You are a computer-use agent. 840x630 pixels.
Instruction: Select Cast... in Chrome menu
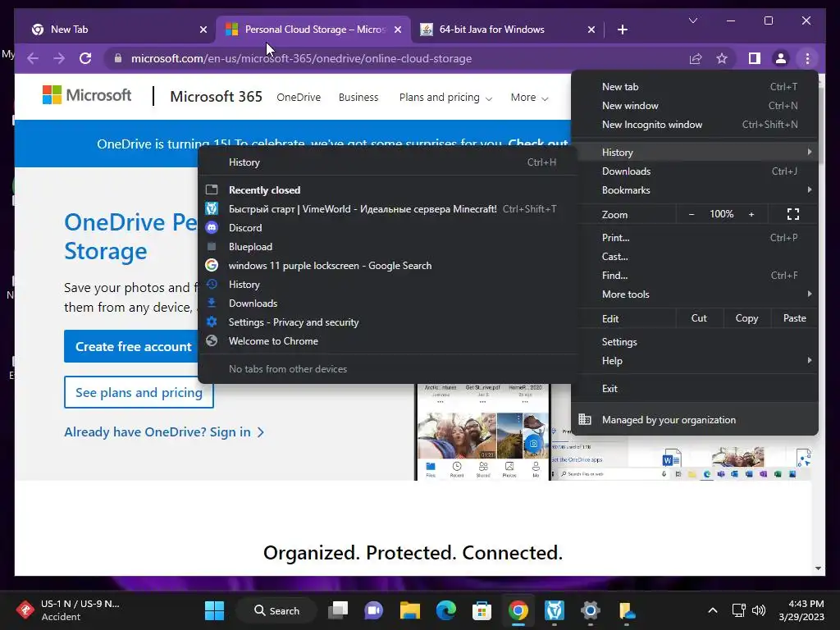point(695,257)
